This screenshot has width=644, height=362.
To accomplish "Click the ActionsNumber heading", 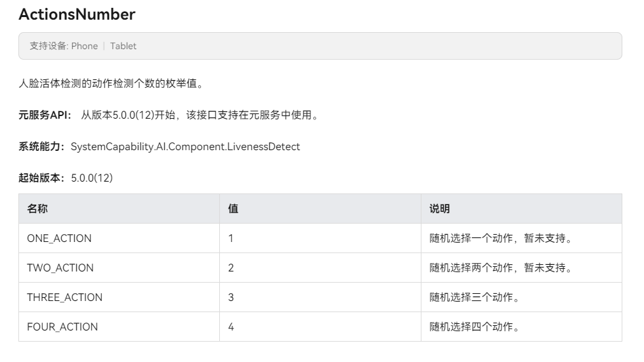I will pos(77,14).
